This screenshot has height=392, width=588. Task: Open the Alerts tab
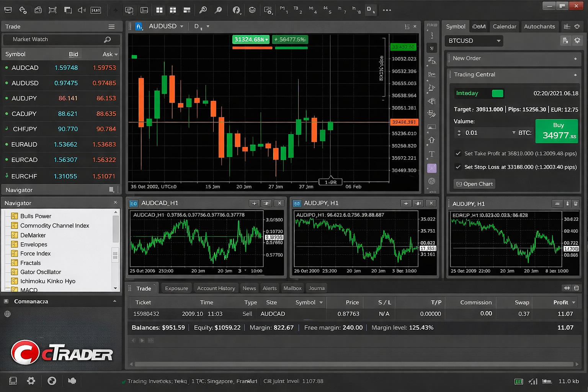269,288
